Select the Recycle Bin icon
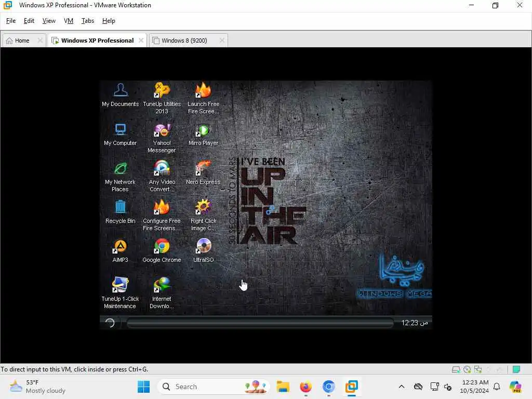The height and width of the screenshot is (399, 532). 120,212
